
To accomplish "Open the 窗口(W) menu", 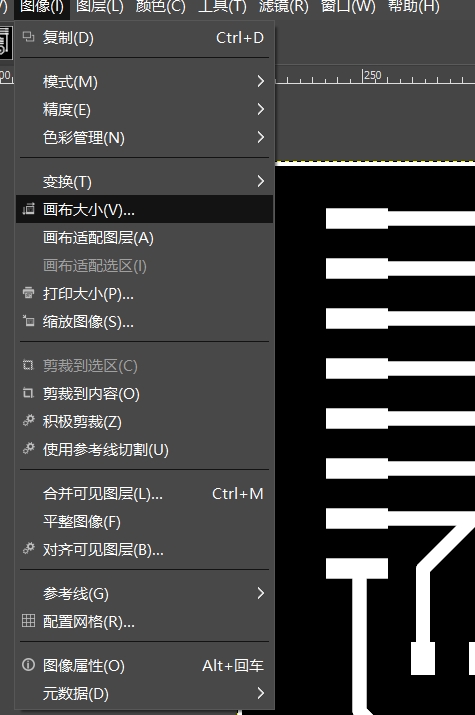I will [348, 7].
